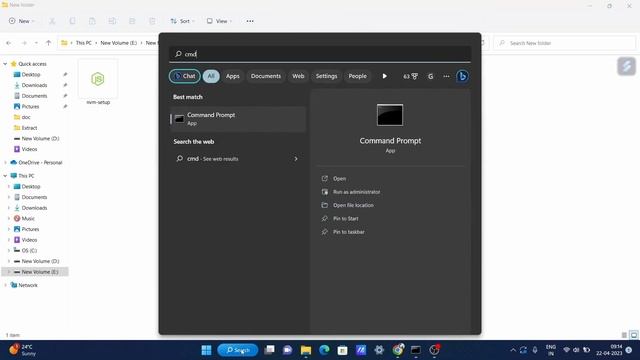Click taskbar Search button
The width and height of the screenshot is (640, 360).
[238, 350]
